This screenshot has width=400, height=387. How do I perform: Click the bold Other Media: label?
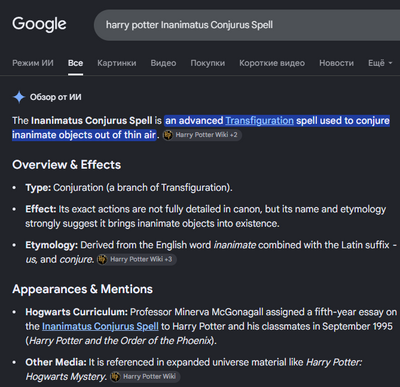[56, 362]
